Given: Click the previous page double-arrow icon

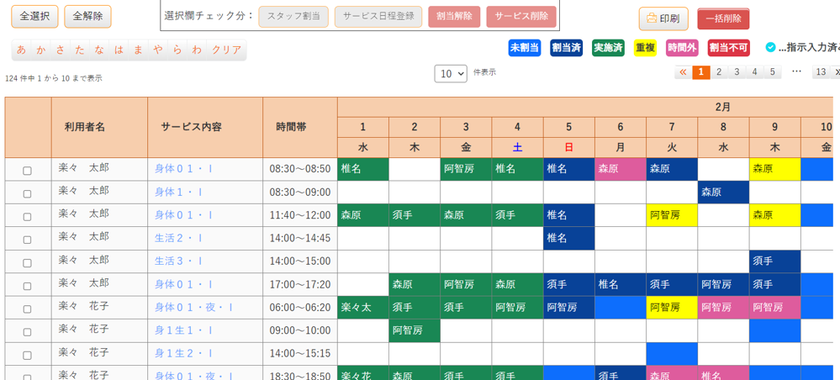Looking at the screenshot, I should coord(683,72).
